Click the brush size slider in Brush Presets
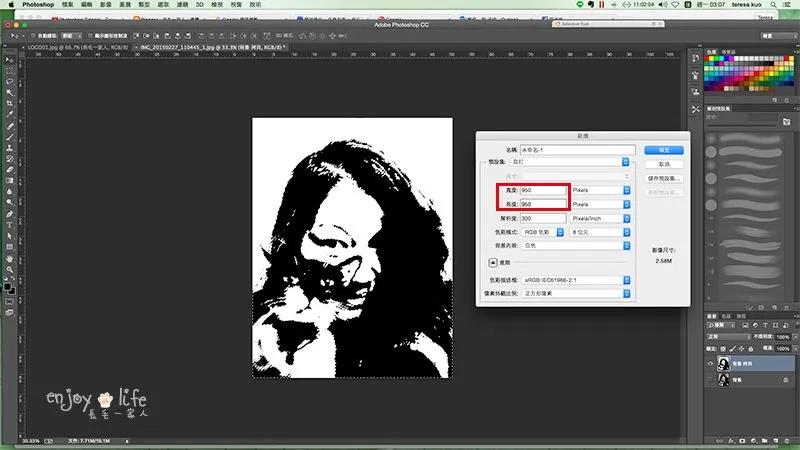The height and width of the screenshot is (450, 800). (744, 124)
